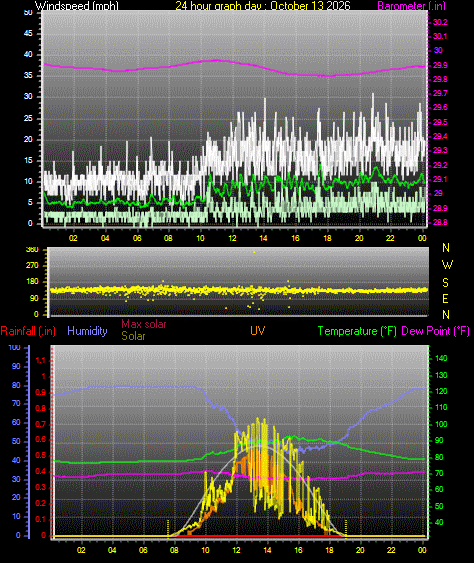Click hour 08 under the bottom chart
Screen dimensions: 474x563
tap(174, 550)
